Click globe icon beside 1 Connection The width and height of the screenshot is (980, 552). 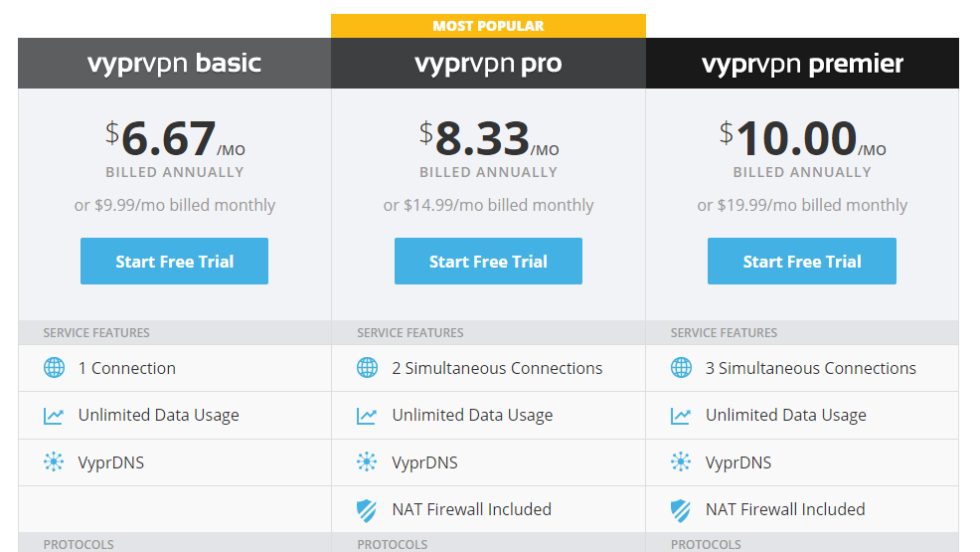[x=54, y=368]
